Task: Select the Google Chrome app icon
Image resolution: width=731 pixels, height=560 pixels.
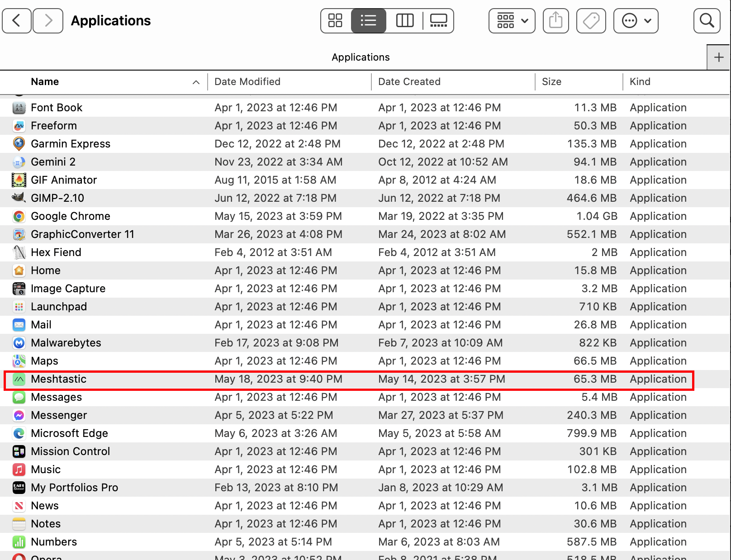Action: pyautogui.click(x=19, y=216)
